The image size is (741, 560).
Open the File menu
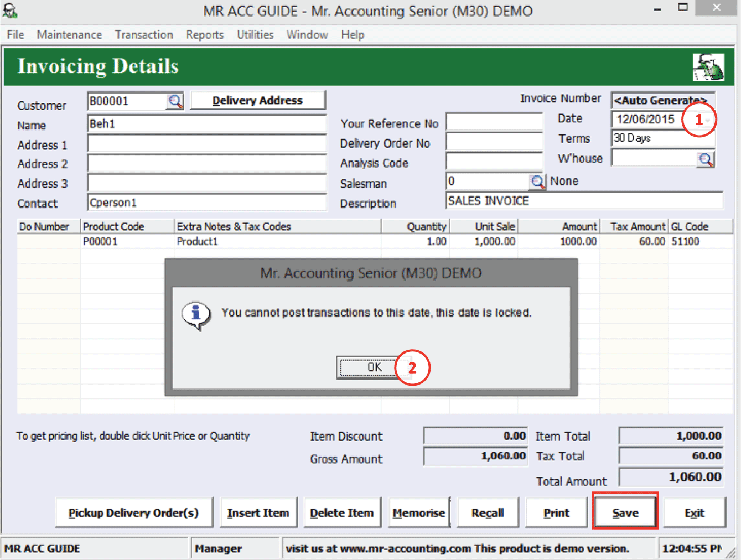coord(15,35)
